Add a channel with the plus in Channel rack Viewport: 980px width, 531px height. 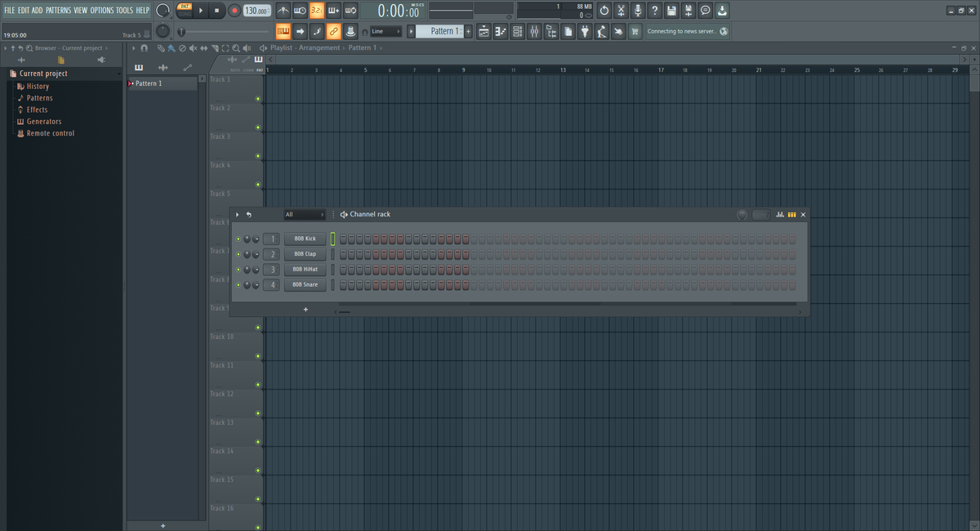point(305,310)
